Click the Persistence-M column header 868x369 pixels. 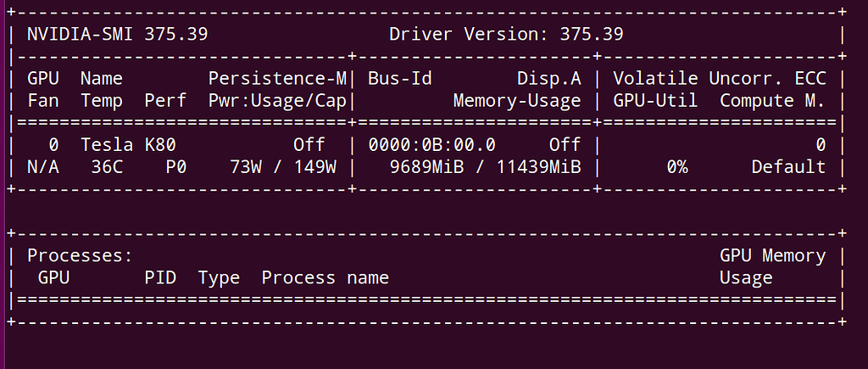[x=277, y=79]
